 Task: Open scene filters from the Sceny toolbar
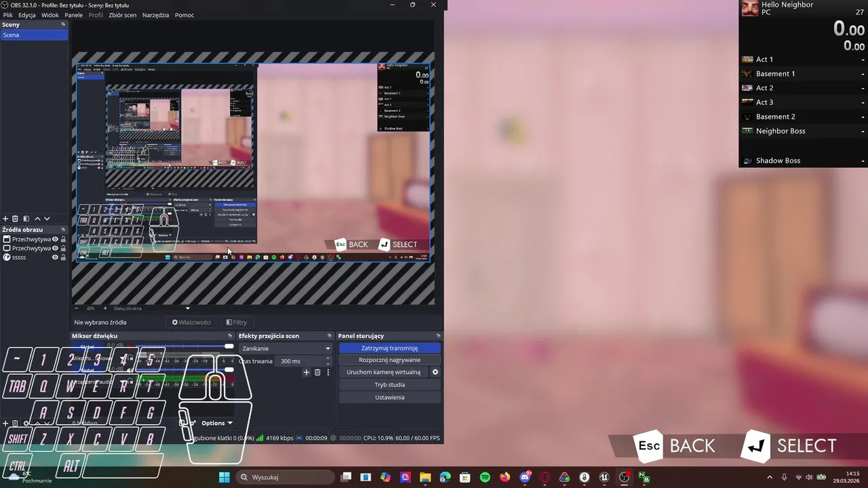pos(26,219)
